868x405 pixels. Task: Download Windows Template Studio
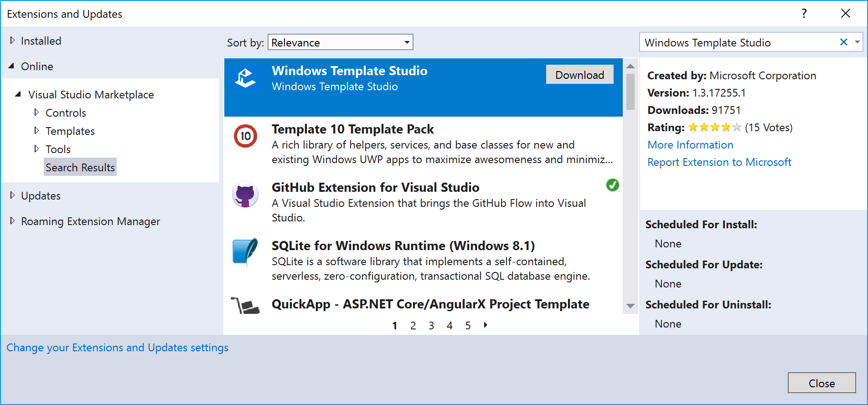click(x=579, y=75)
